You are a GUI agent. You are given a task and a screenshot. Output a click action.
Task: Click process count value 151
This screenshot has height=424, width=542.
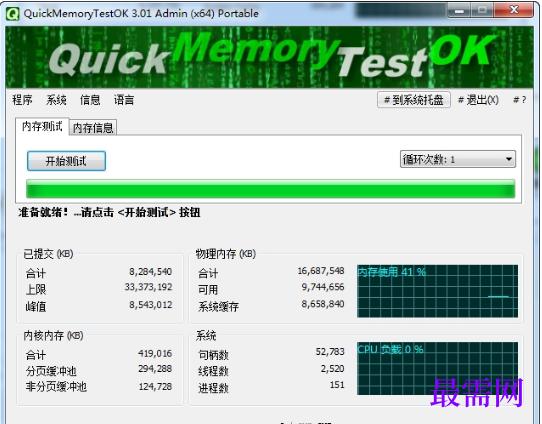point(337,385)
